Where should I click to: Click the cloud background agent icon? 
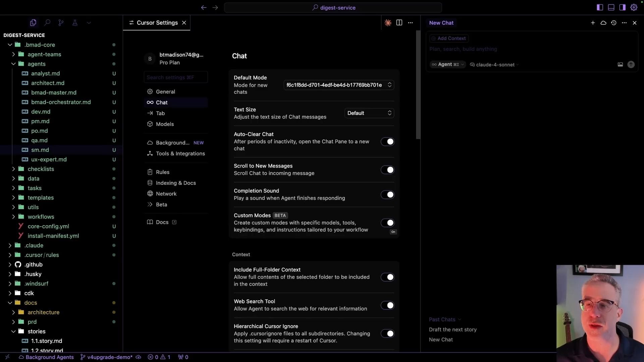tap(603, 23)
